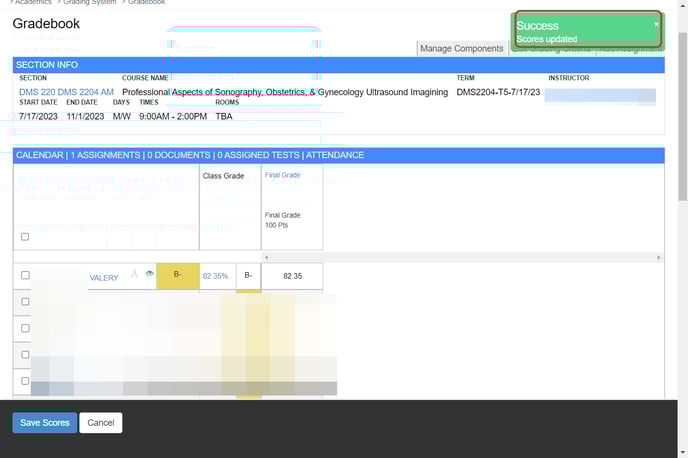Click the Final Grade column header link
Viewport: 688px width, 458px height.
pyautogui.click(x=282, y=174)
